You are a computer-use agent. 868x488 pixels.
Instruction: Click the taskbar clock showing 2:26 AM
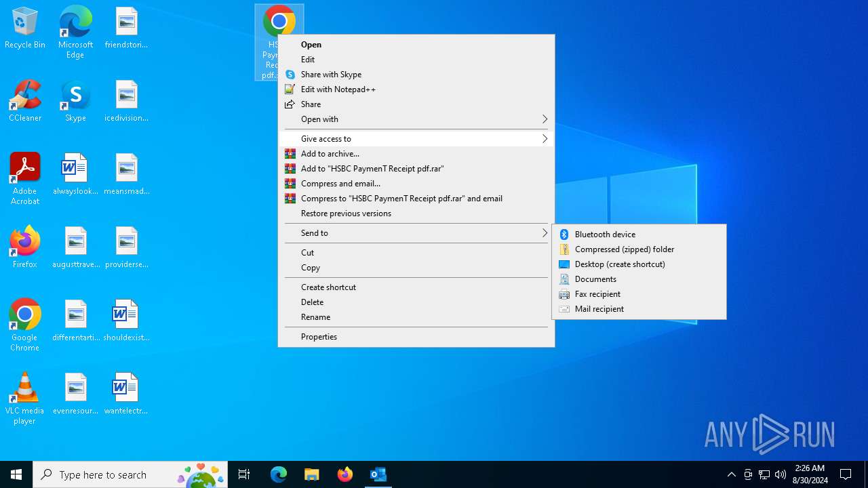click(x=810, y=474)
